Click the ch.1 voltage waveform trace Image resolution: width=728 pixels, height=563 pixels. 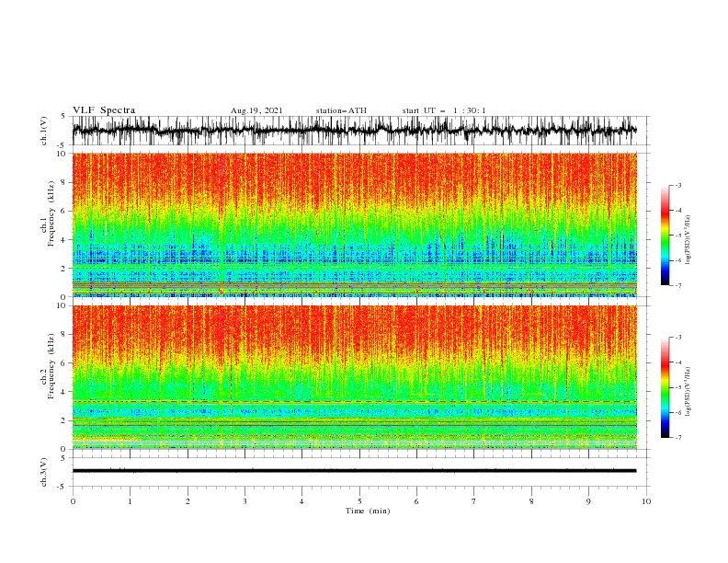pos(354,131)
